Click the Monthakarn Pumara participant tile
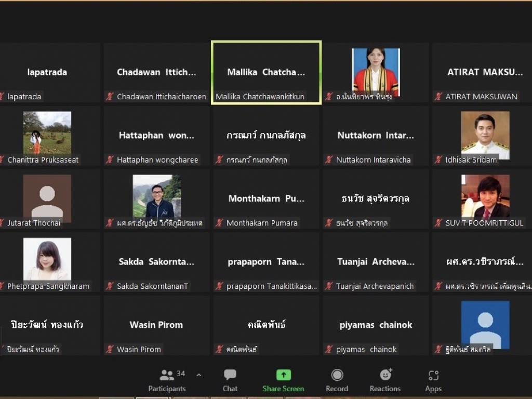The width and height of the screenshot is (532, 399). click(x=266, y=198)
